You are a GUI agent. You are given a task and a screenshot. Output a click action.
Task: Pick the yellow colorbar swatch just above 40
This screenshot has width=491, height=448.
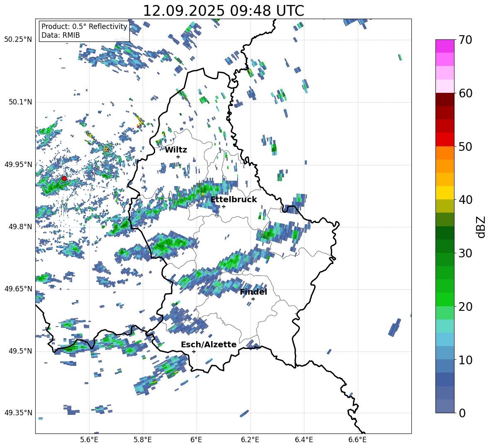pos(445,193)
